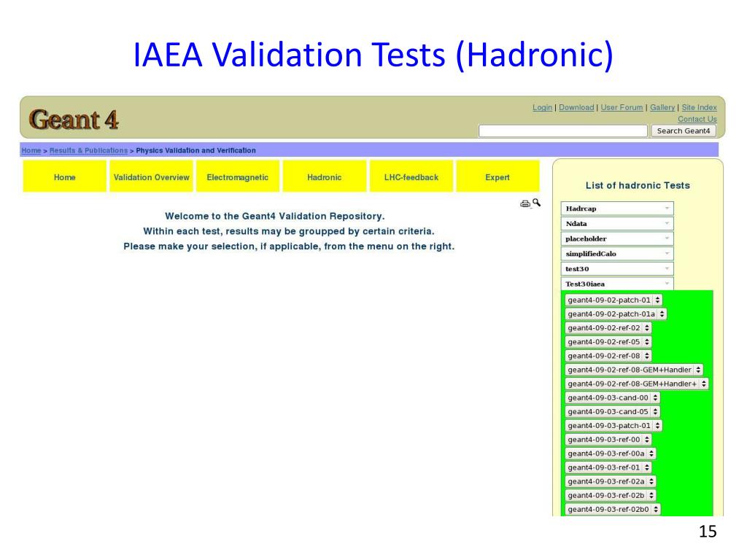Click the Login link
747x560 pixels.
coord(542,108)
